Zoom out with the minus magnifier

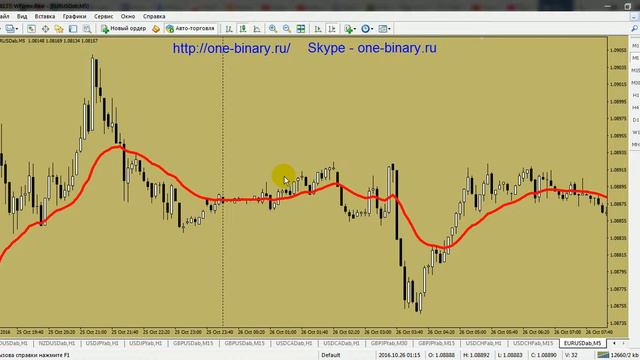click(x=287, y=29)
